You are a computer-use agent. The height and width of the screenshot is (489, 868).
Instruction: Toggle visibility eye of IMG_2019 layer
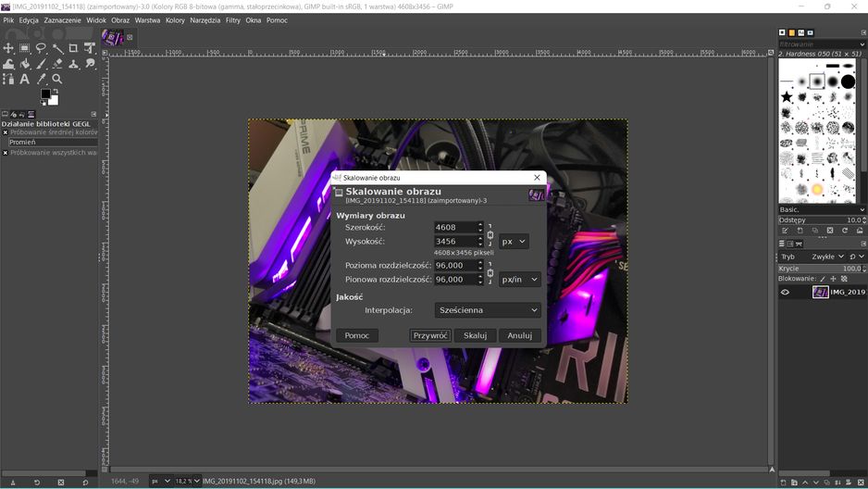point(785,292)
